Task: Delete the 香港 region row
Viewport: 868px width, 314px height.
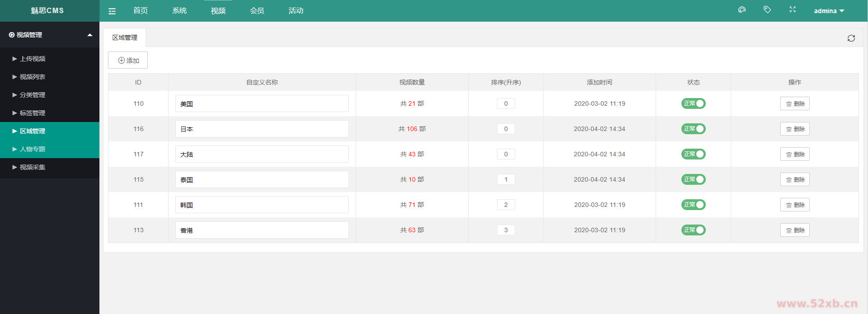Action: coord(794,230)
